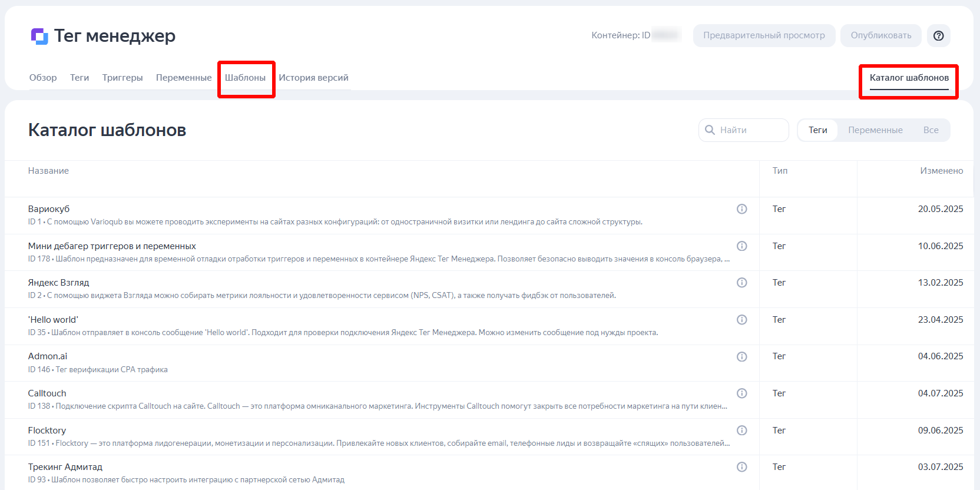Open the 'Hello world' template
980x490 pixels.
pyautogui.click(x=53, y=320)
